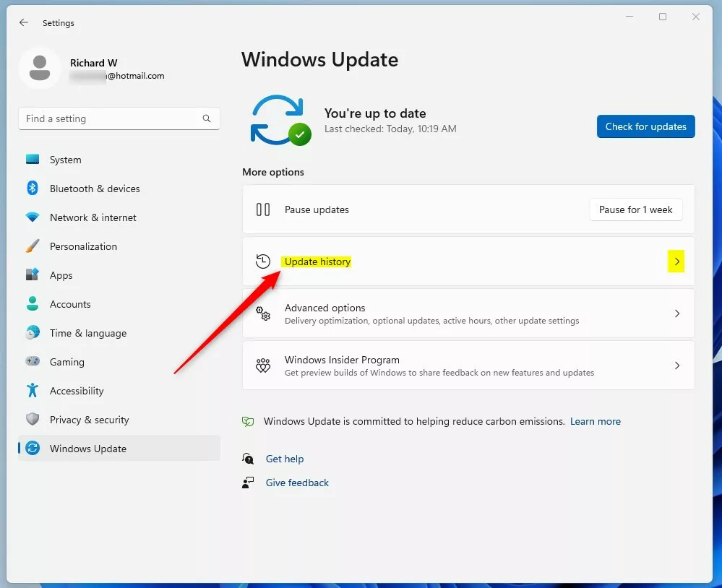Click the Richard W account name

click(x=93, y=63)
